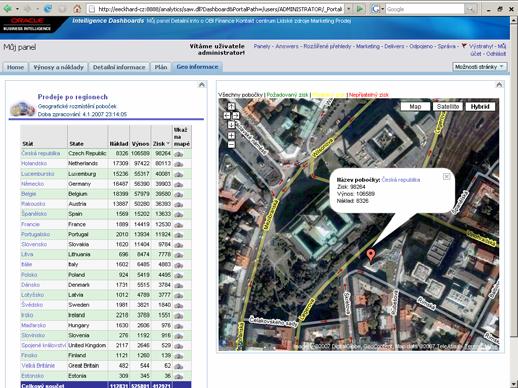
Task: Pan the map up arrow
Action: point(231,107)
